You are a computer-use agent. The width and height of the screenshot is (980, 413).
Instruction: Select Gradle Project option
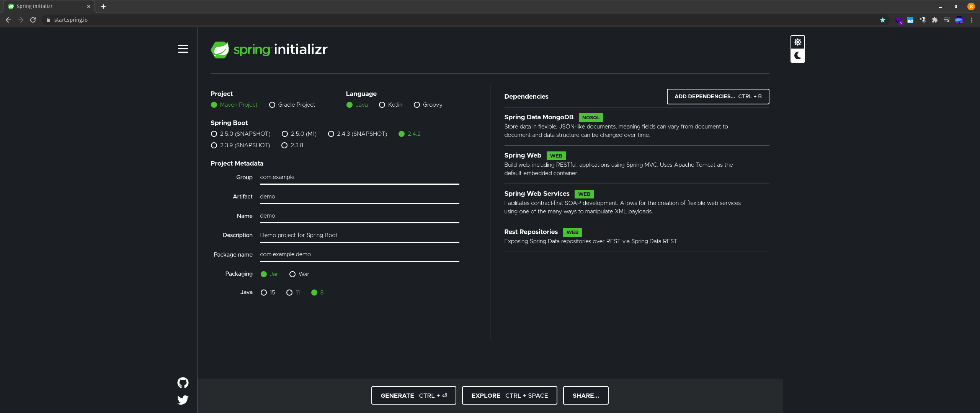[x=292, y=105]
